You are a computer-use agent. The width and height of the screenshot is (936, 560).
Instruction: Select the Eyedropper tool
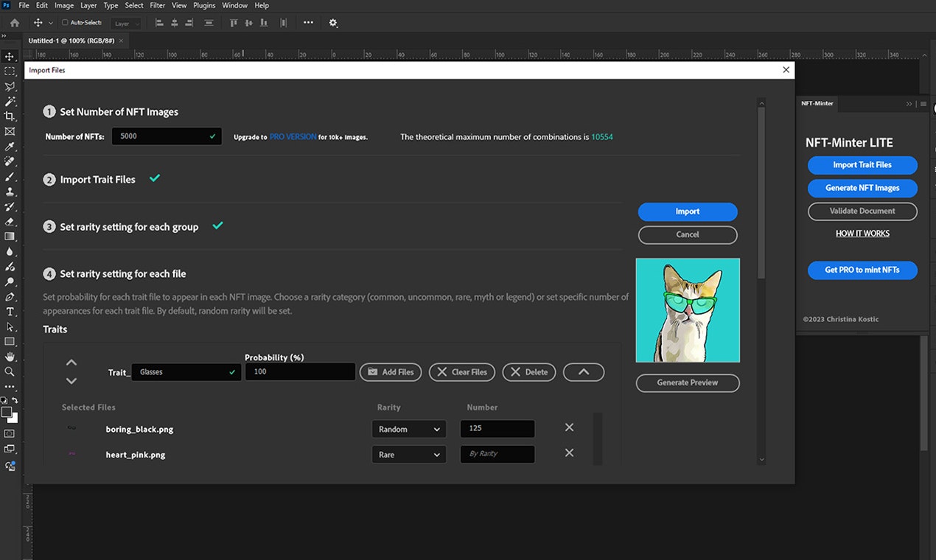coord(10,147)
